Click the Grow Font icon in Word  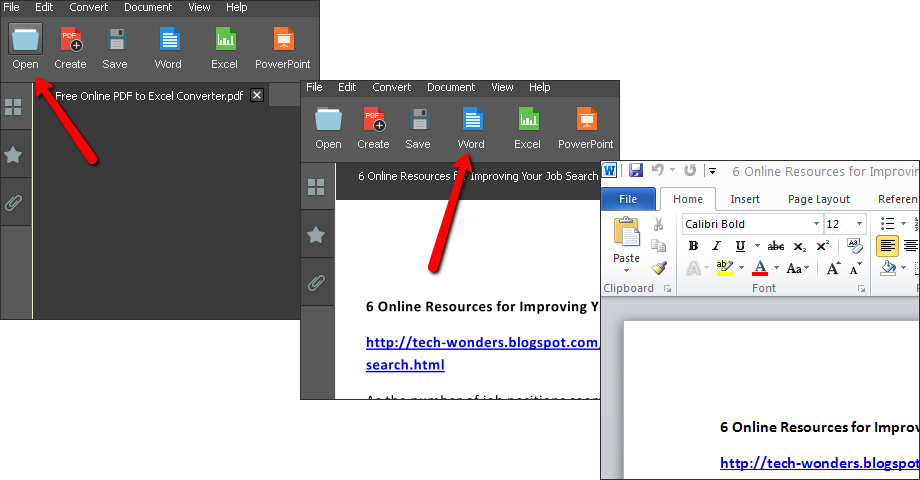[x=833, y=268]
